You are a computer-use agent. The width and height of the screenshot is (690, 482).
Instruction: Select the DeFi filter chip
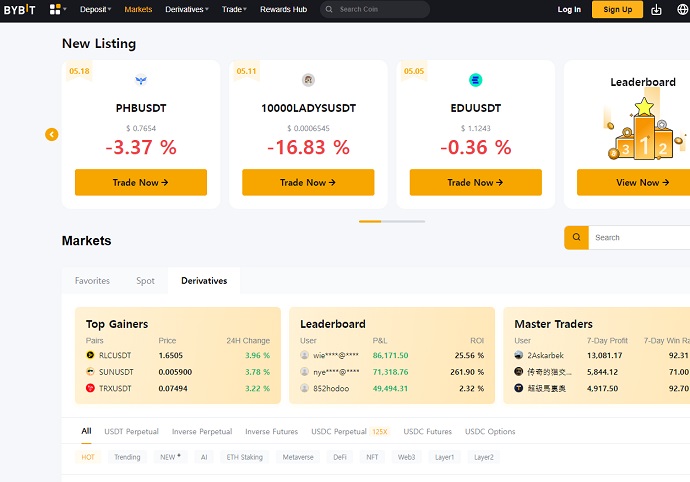click(340, 457)
